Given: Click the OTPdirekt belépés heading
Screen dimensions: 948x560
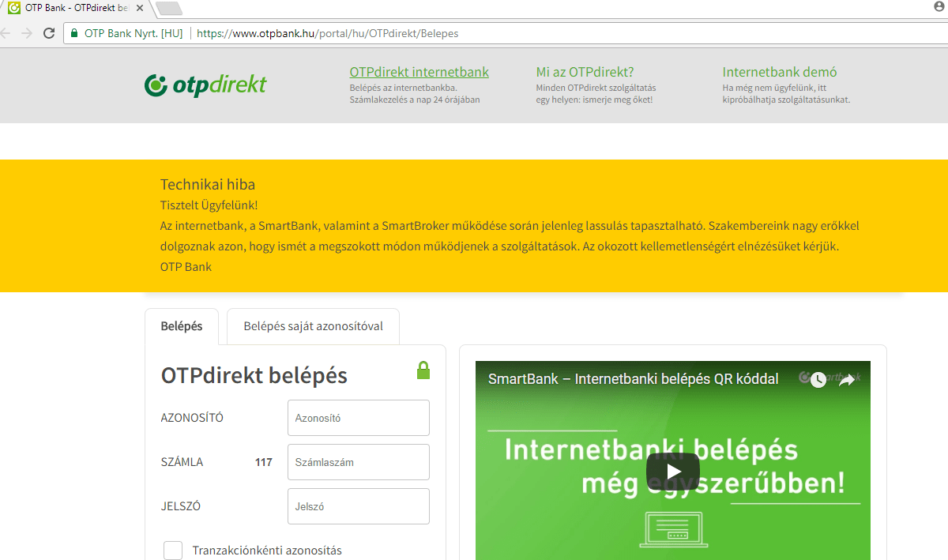Looking at the screenshot, I should (254, 375).
